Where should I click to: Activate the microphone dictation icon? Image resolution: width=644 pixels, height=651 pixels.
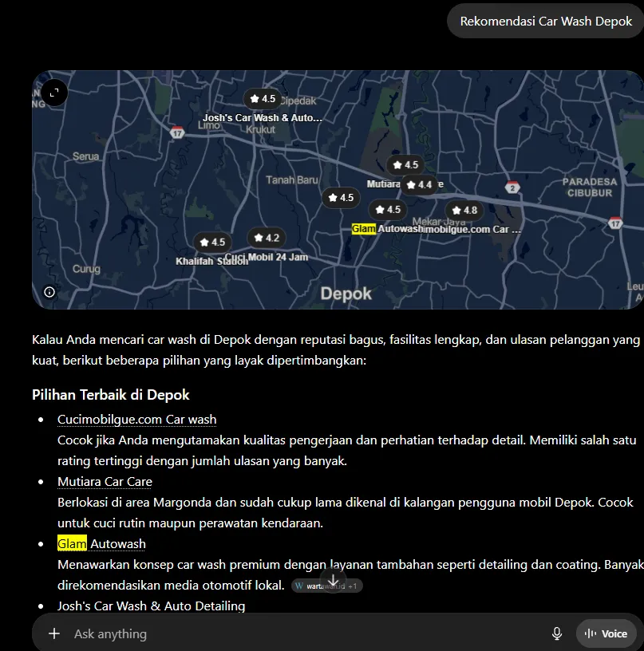[557, 633]
